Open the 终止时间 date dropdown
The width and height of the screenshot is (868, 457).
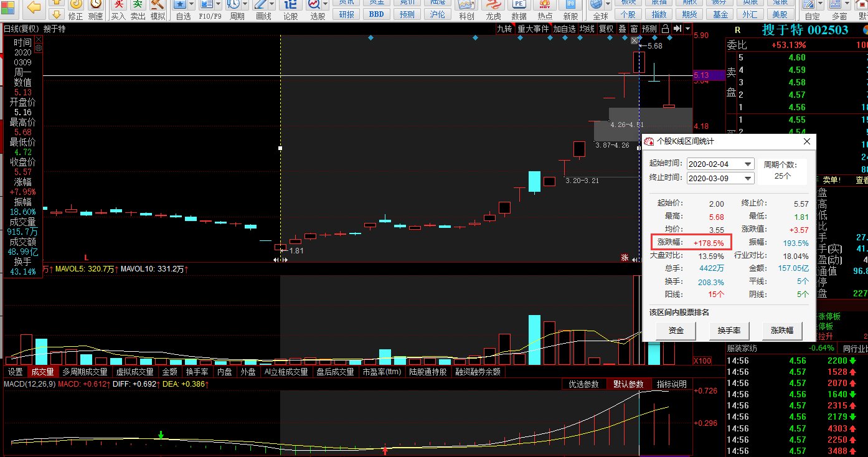[x=748, y=178]
